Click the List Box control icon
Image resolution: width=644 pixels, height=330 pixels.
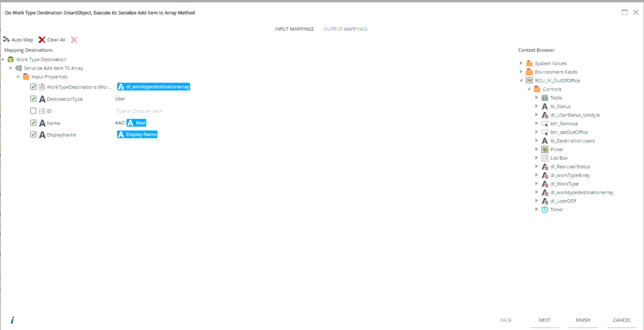tap(545, 158)
